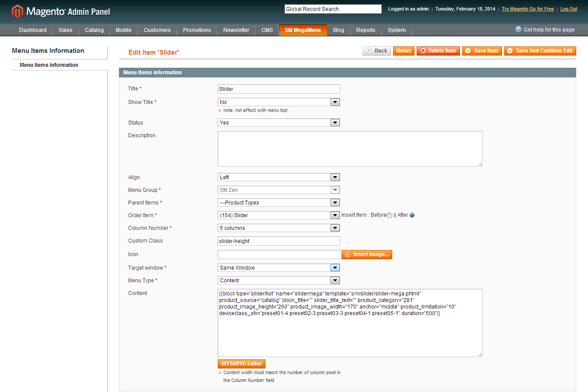Click the Delete Item button
The image size is (588, 392).
(438, 51)
